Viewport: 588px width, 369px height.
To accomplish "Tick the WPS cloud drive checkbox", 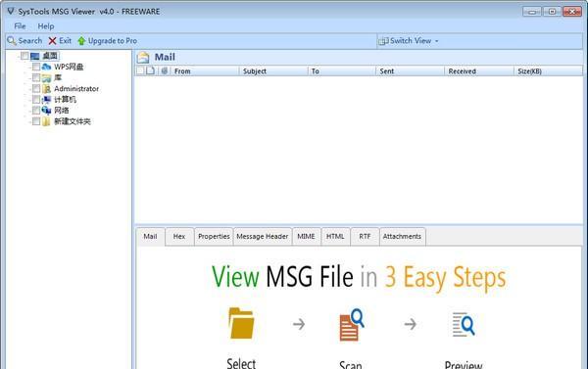I will point(36,67).
